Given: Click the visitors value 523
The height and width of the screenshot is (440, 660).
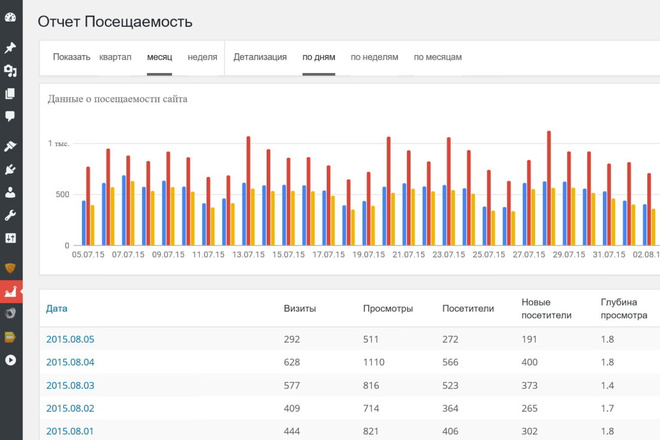Looking at the screenshot, I should (450, 385).
